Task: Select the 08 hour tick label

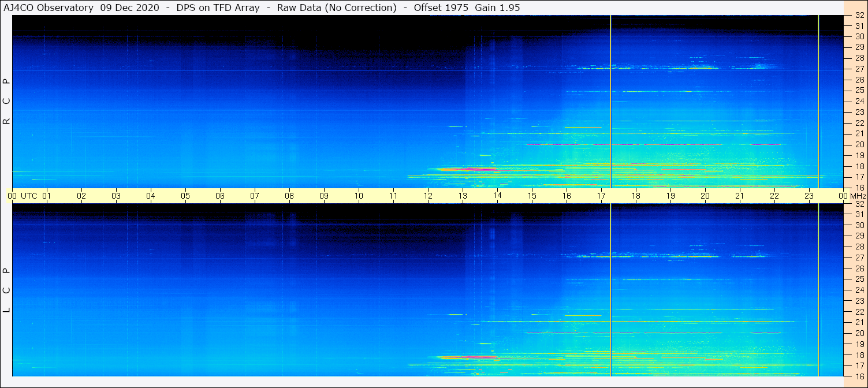Action: point(289,196)
